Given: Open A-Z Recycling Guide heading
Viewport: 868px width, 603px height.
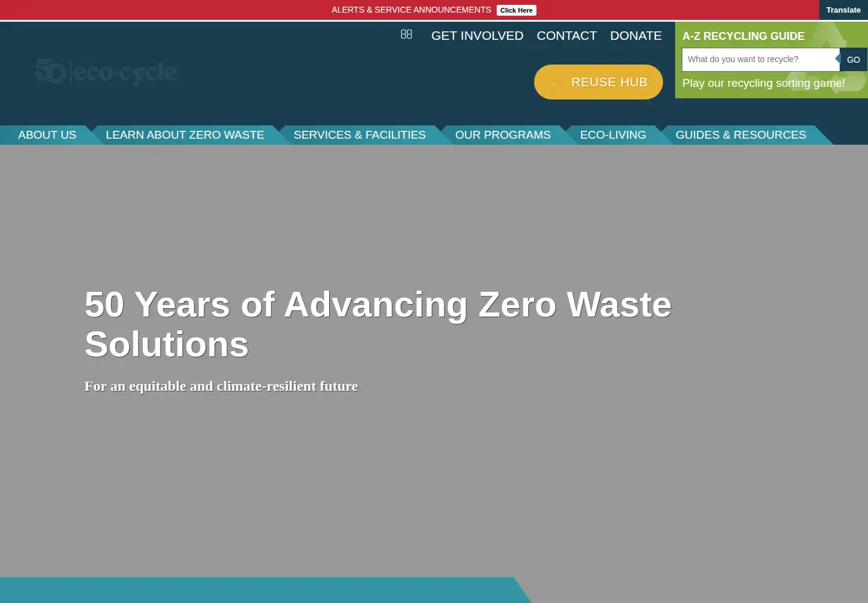Looking at the screenshot, I should click(743, 36).
